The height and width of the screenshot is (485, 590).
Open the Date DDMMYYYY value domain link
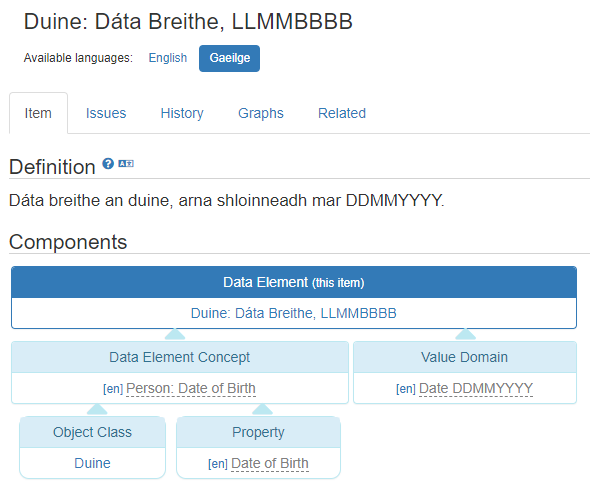pos(476,388)
